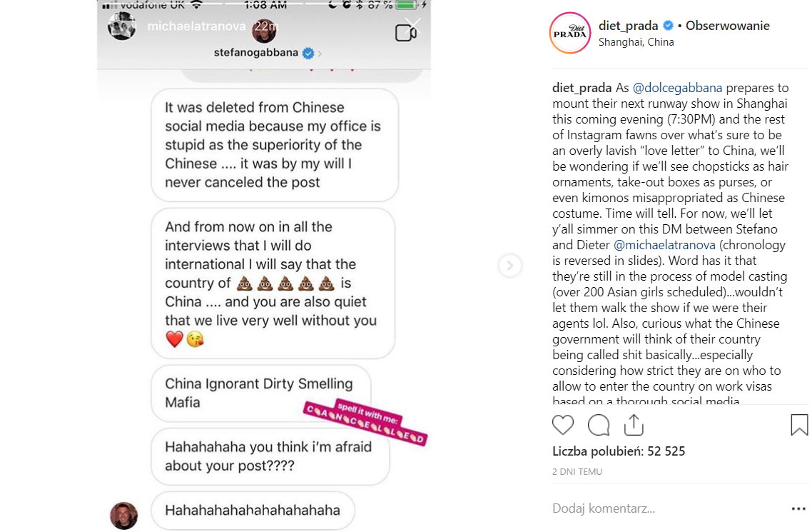Open diet_prada username in post header

pos(628,26)
